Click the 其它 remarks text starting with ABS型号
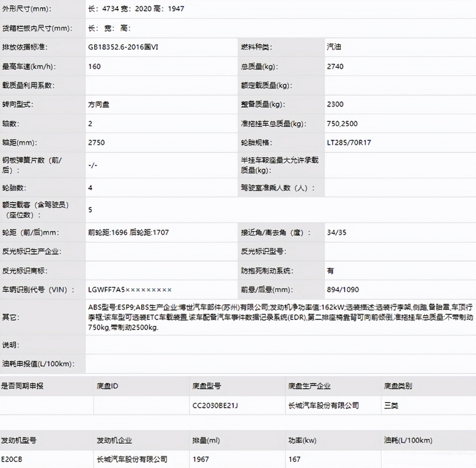The height and width of the screenshot is (468, 476). coord(280,317)
